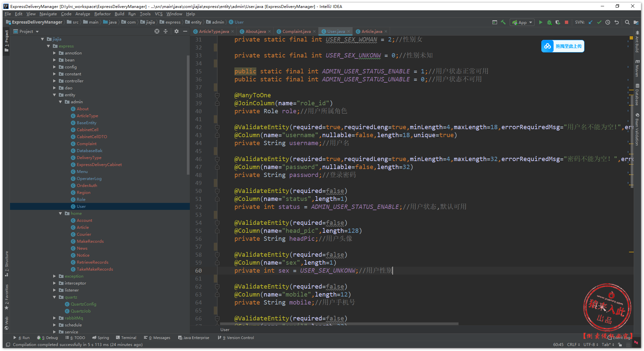
Task: Update project with SVN blue arrow
Action: point(590,22)
